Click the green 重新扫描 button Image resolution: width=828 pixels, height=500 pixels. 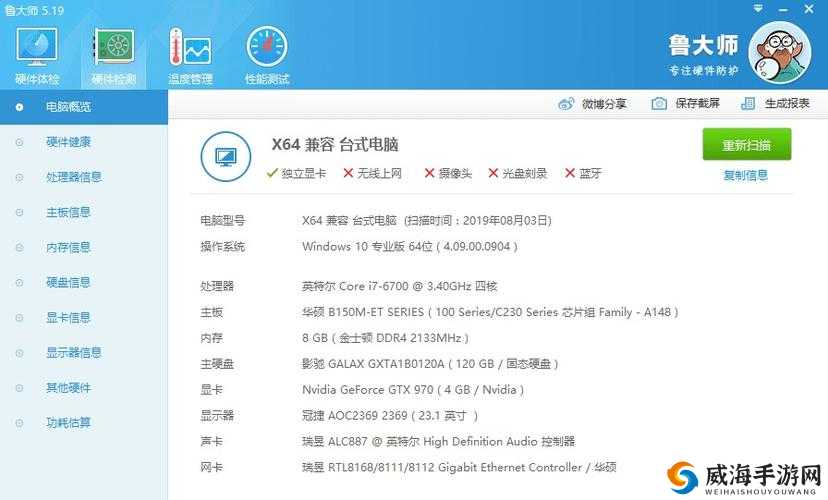pos(747,144)
